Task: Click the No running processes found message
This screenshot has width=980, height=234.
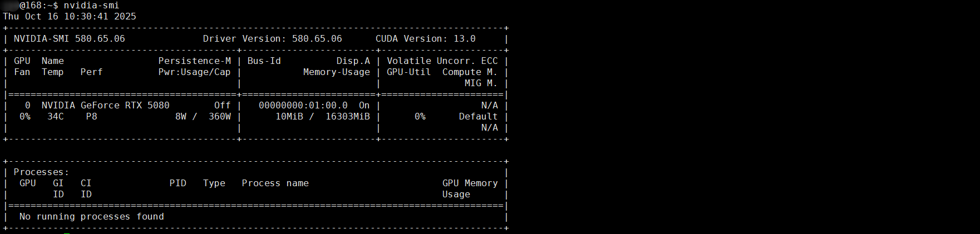Action: [91, 217]
